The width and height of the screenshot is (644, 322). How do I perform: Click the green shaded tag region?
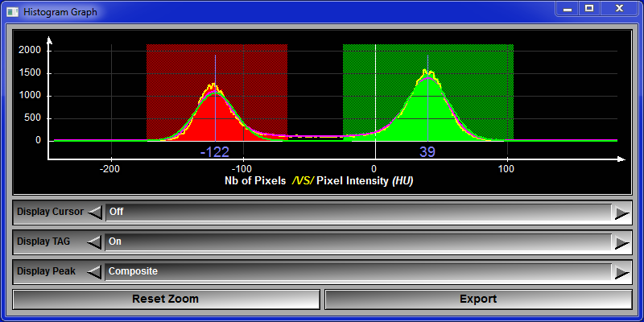coord(428,93)
